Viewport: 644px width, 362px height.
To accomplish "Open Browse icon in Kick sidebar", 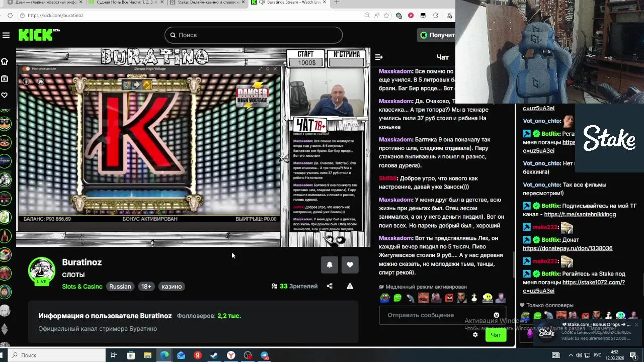I will [x=5, y=78].
